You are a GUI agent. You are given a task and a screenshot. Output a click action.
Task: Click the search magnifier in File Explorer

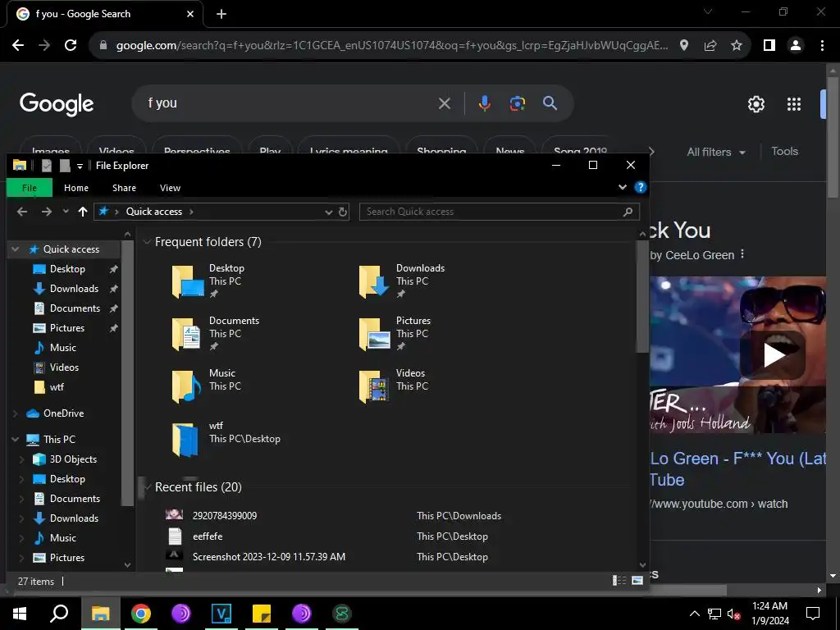pos(628,212)
